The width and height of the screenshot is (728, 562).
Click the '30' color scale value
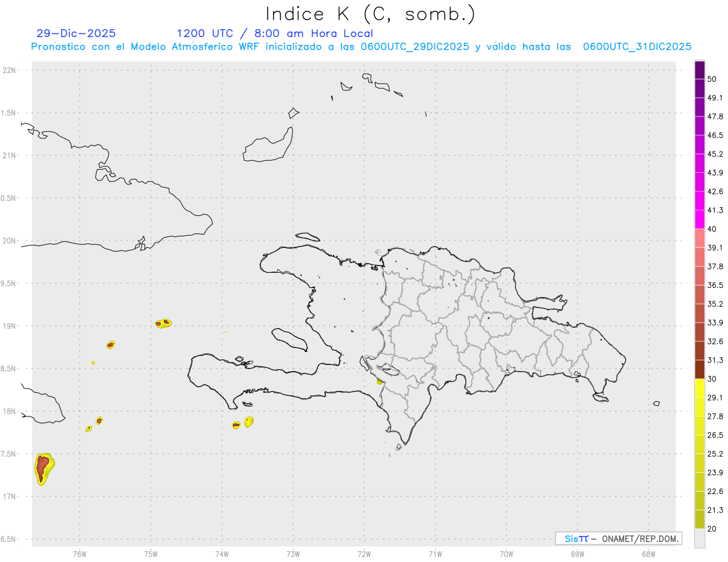click(712, 379)
